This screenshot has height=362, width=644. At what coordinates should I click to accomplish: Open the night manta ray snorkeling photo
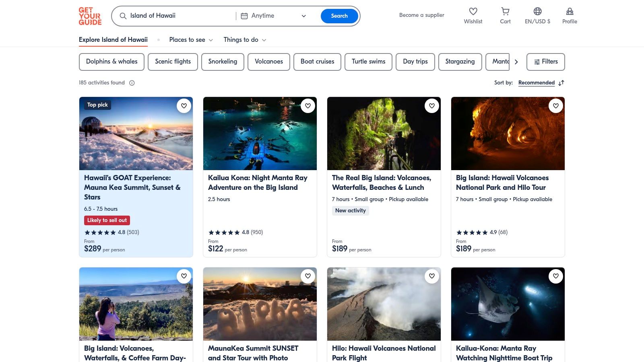260,134
